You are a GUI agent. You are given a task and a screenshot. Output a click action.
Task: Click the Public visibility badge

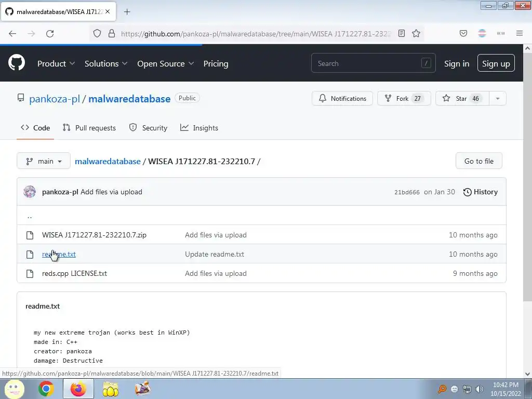[x=187, y=98]
